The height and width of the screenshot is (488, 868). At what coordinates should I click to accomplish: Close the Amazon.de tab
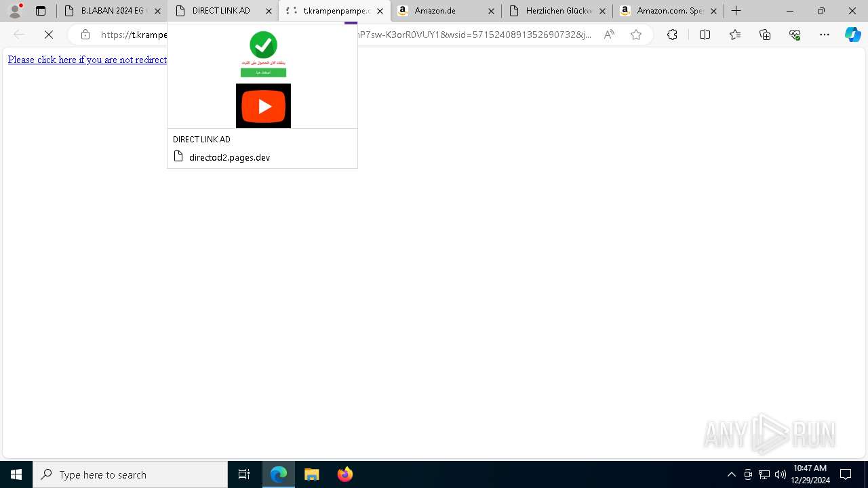491,11
